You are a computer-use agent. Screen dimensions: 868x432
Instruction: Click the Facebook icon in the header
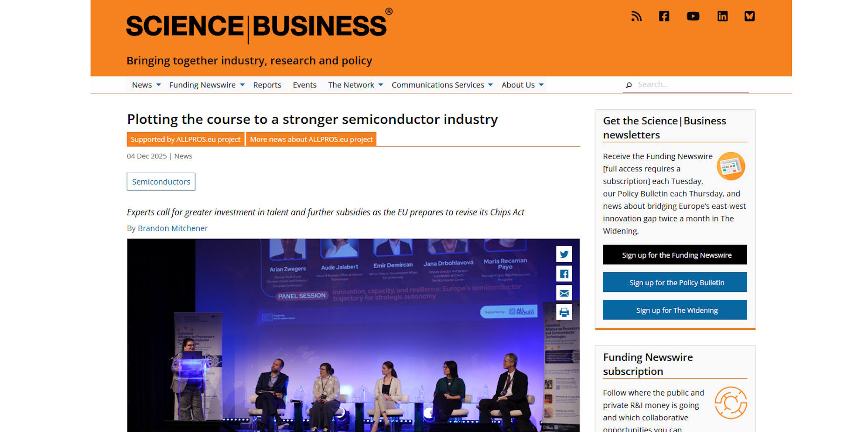664,16
